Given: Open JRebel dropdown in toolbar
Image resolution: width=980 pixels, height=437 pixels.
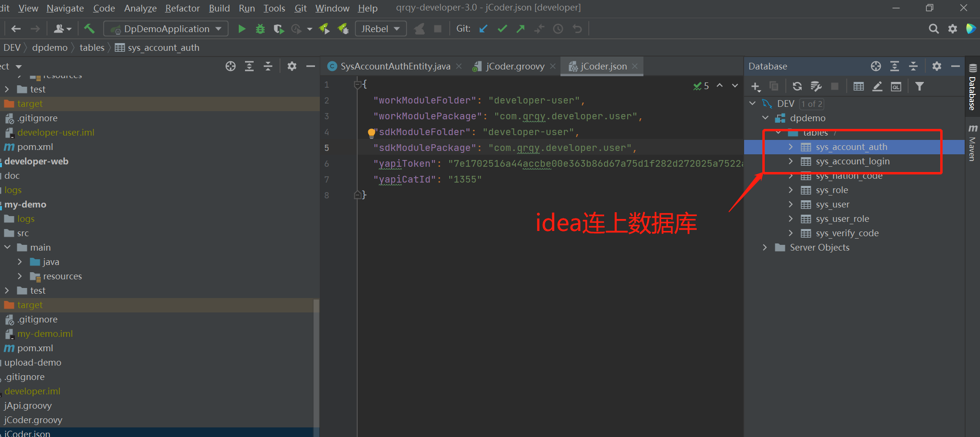Looking at the screenshot, I should (x=381, y=29).
